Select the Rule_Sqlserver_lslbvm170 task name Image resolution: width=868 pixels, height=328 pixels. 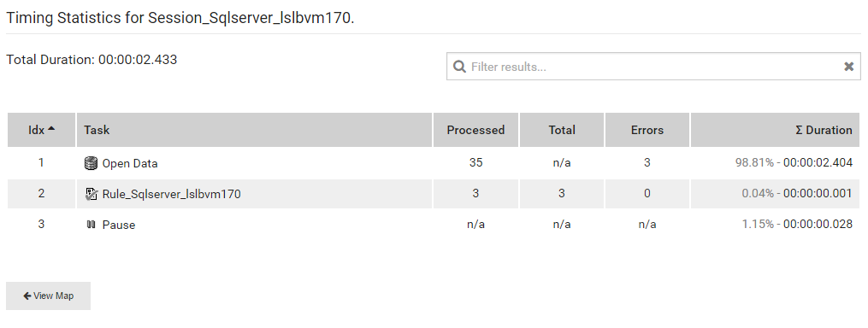[x=172, y=194]
